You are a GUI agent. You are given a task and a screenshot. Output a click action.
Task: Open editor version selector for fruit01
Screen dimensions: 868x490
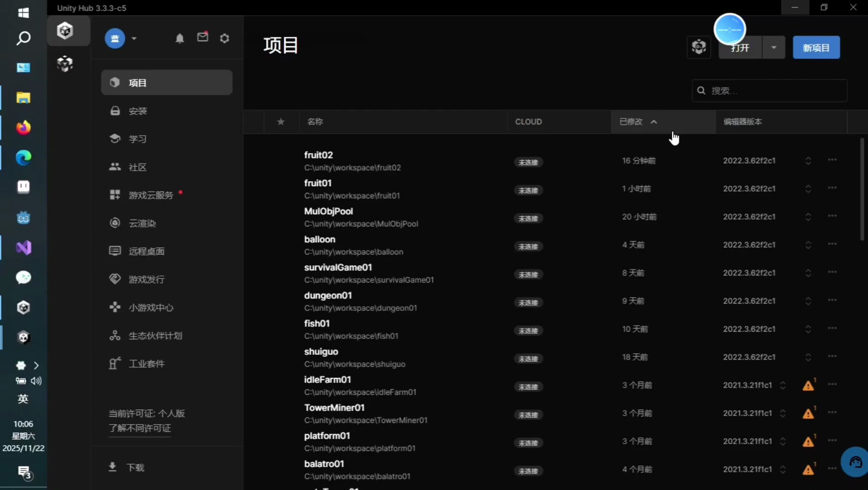pos(809,188)
